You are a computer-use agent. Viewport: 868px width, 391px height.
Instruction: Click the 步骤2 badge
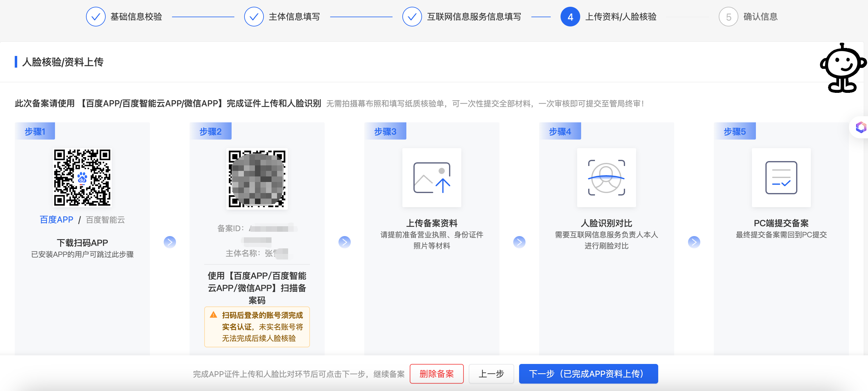[210, 131]
